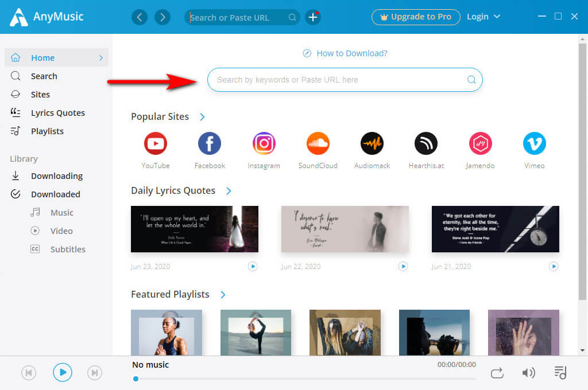Open the How to Download? link
The height and width of the screenshot is (390, 588).
point(345,53)
